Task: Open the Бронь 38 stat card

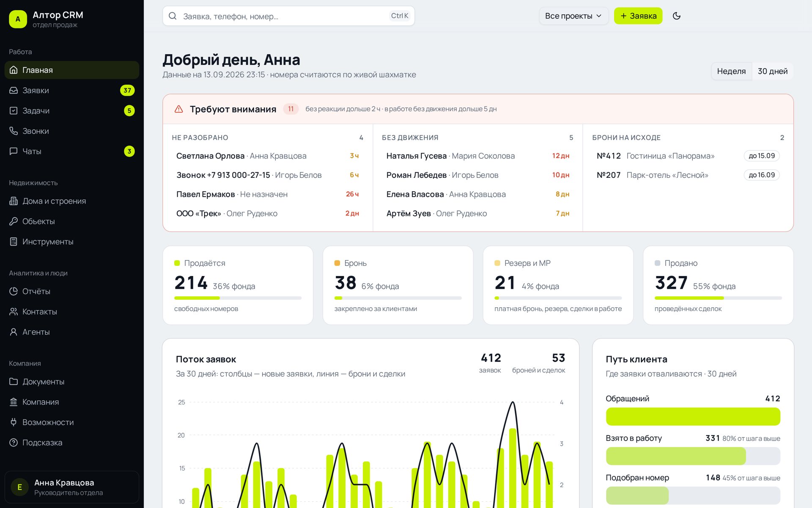Action: (x=398, y=285)
